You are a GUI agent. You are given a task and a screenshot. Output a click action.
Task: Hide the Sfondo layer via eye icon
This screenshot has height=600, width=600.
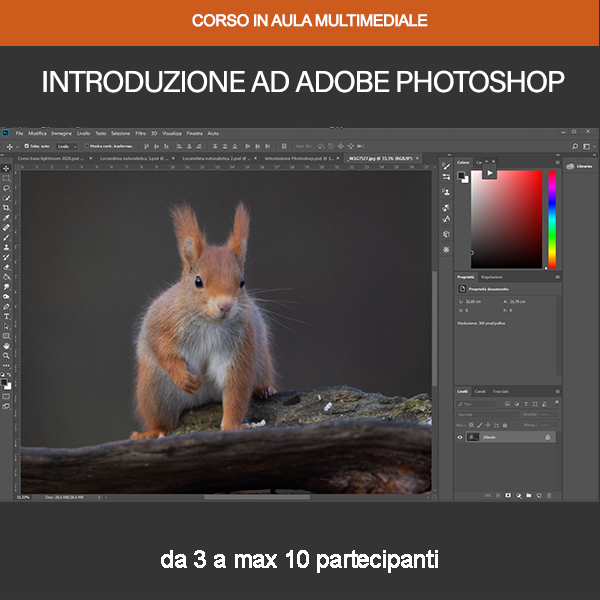pos(460,437)
